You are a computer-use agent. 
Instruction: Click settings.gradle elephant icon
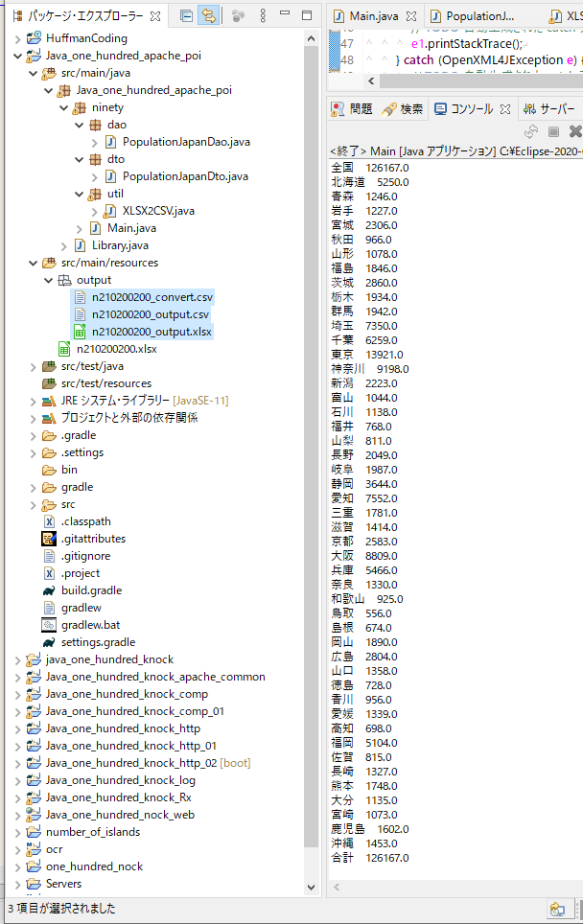pyautogui.click(x=49, y=642)
